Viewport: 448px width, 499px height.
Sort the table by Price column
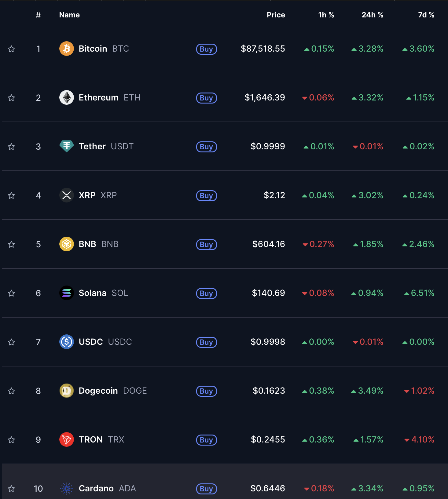click(276, 15)
